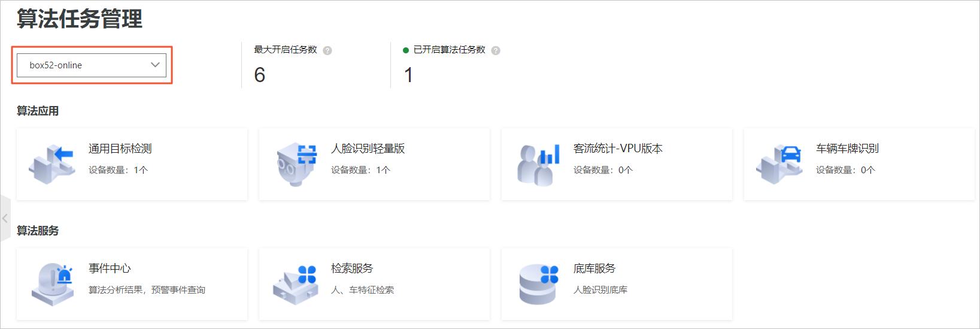Click help icon next to 最大开启任务数
980x329 pixels.
click(x=327, y=50)
